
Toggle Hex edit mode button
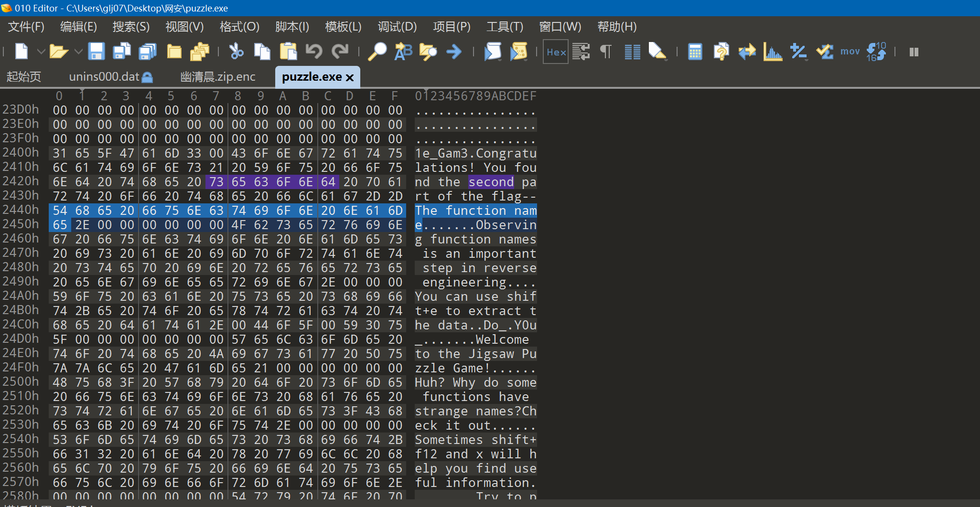tap(556, 52)
